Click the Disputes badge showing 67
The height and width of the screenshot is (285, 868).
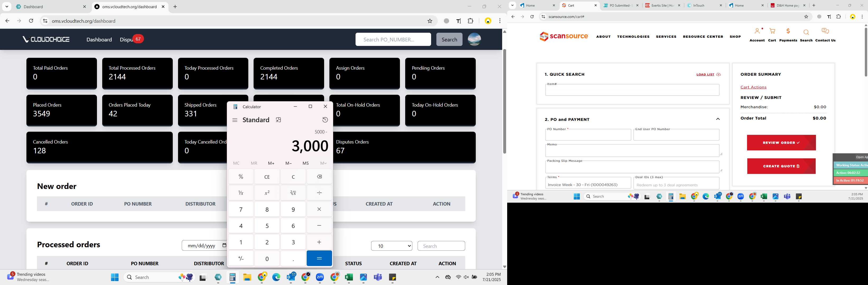click(138, 39)
